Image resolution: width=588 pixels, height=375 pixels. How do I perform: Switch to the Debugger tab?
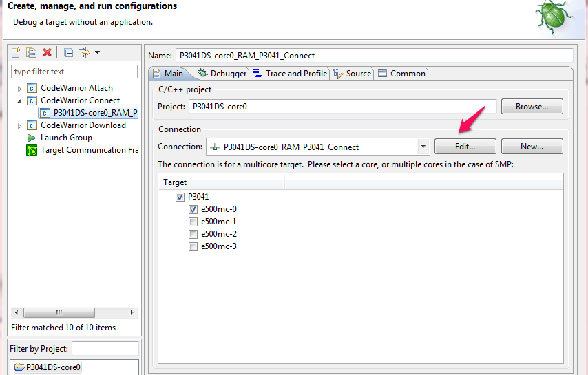click(x=222, y=74)
